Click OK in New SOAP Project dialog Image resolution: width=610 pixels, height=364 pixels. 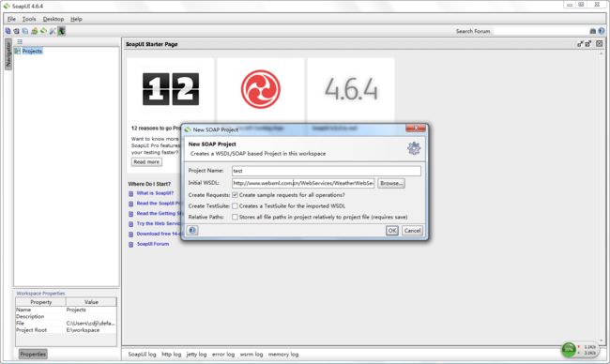[392, 230]
